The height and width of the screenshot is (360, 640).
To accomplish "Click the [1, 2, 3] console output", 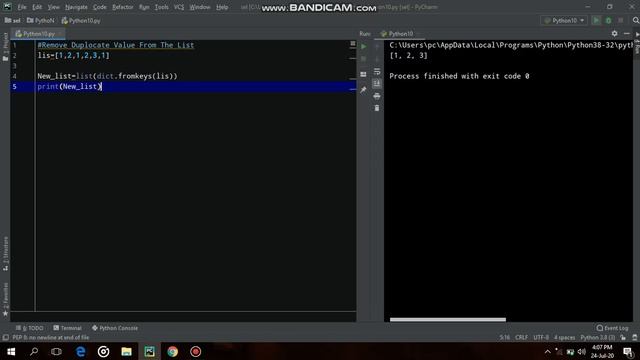I will tap(409, 56).
